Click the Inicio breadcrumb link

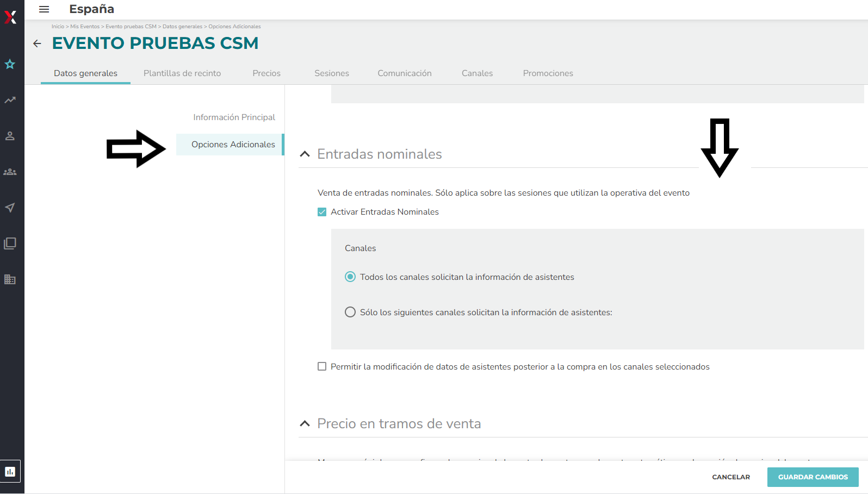pyautogui.click(x=58, y=27)
